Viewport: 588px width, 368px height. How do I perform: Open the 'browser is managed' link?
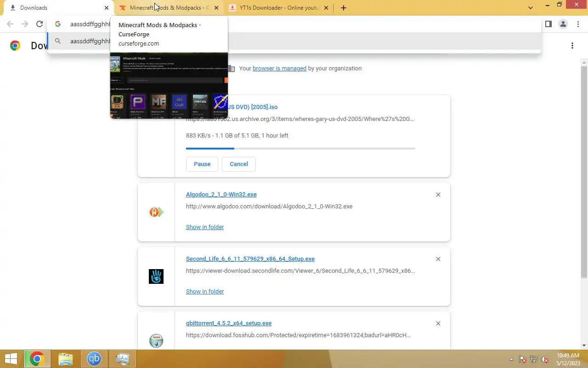pos(279,68)
